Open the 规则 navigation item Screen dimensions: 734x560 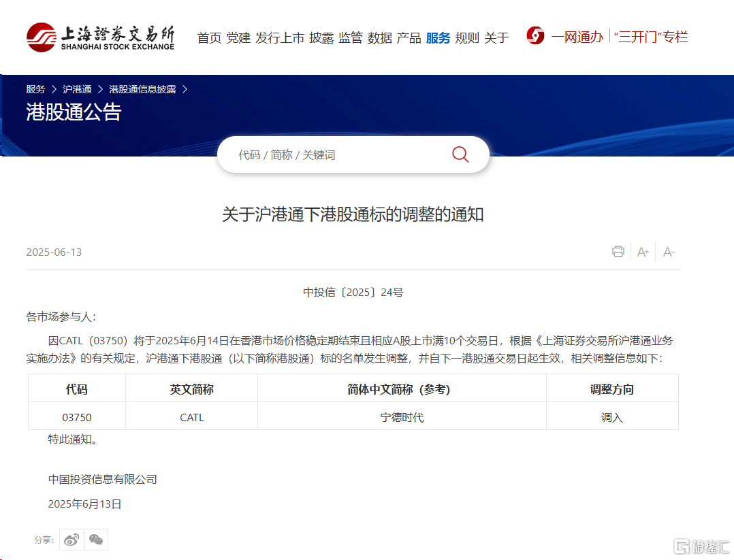tap(466, 38)
